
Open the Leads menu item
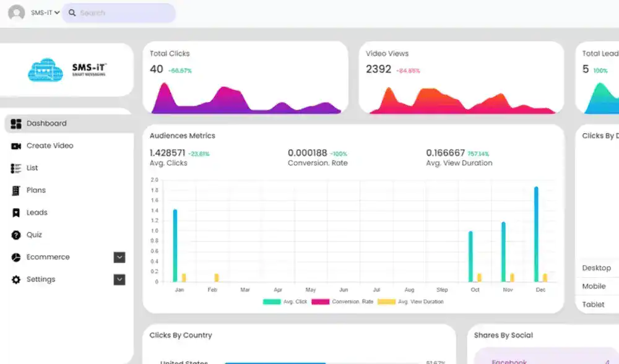point(37,213)
